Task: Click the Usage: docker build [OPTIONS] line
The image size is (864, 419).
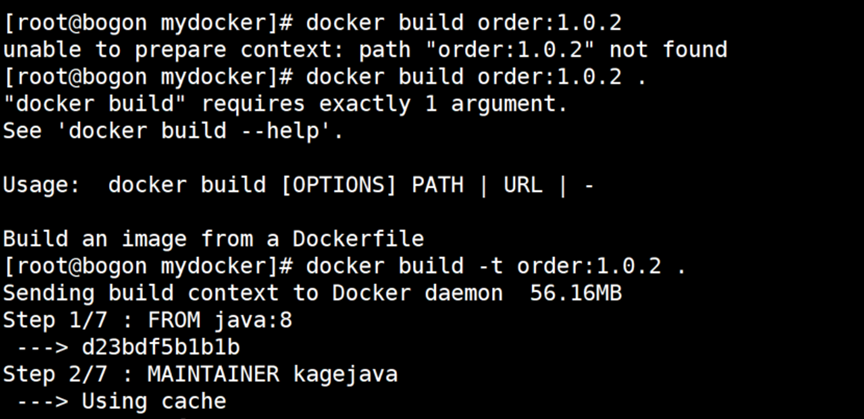Action: pyautogui.click(x=299, y=185)
